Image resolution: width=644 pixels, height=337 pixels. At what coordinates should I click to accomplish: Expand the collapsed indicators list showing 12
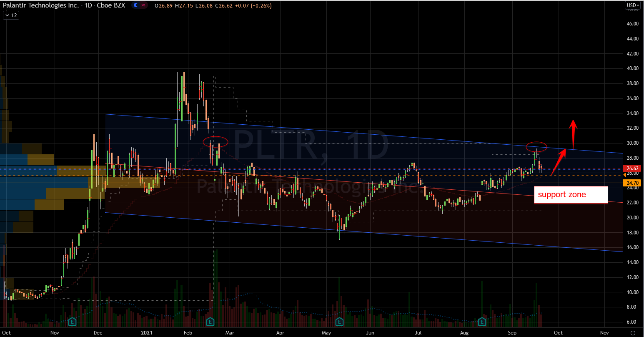pos(11,15)
